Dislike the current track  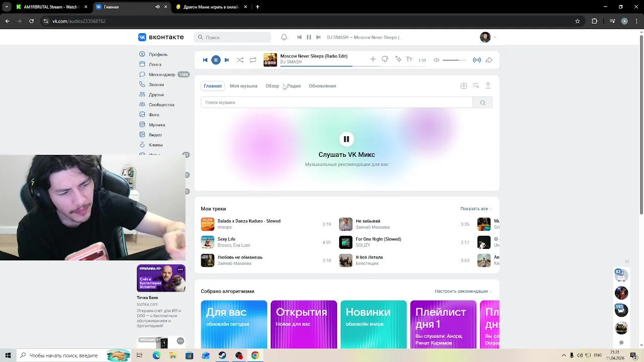[385, 59]
